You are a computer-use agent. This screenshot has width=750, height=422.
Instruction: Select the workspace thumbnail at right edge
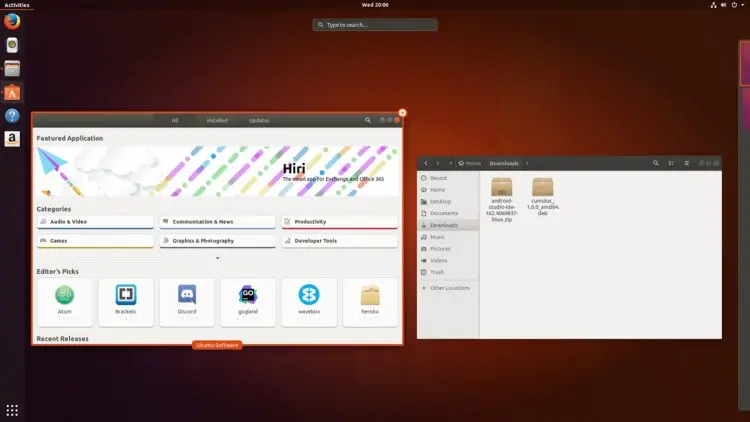pyautogui.click(x=745, y=64)
